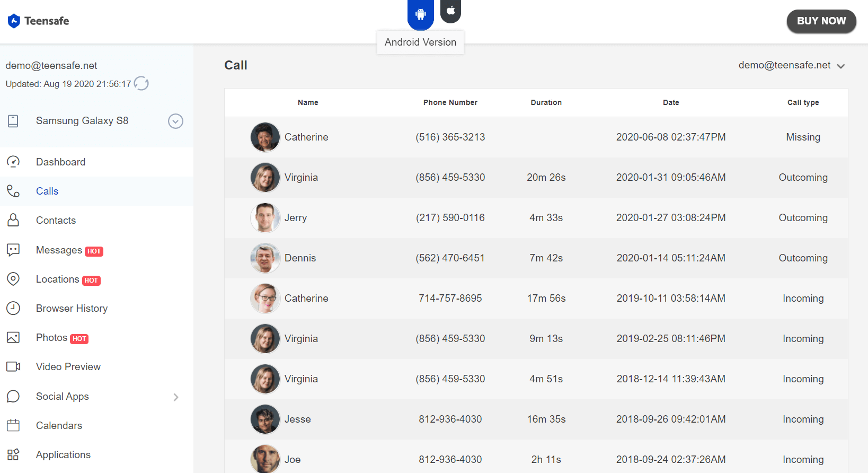
Task: Click the refresh sync icon
Action: (141, 84)
